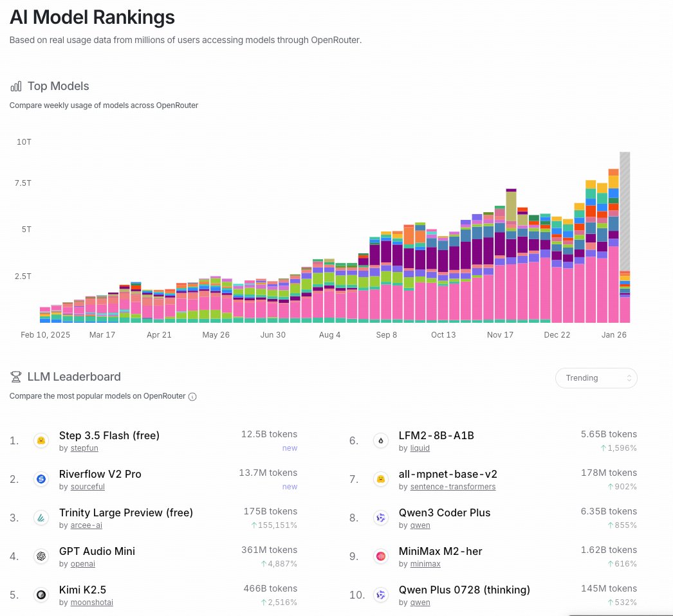Open Trinity Large Preview (free) model
This screenshot has height=616, width=673.
pyautogui.click(x=125, y=512)
